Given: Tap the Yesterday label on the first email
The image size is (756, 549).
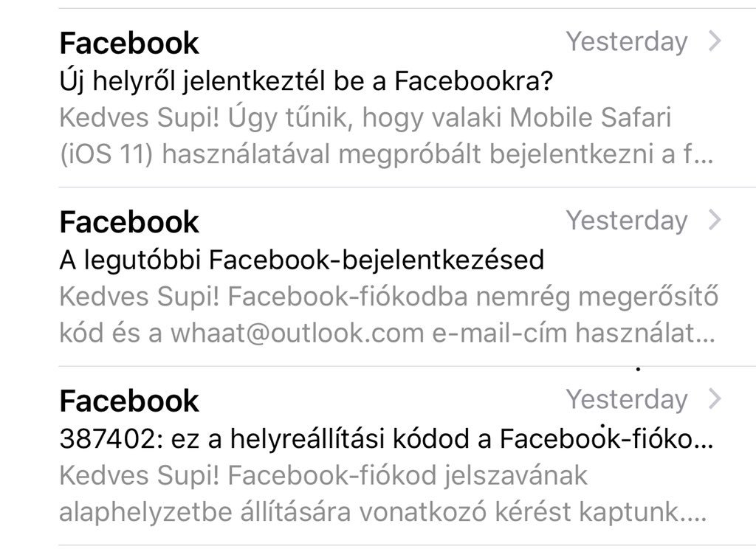Looking at the screenshot, I should pyautogui.click(x=627, y=42).
